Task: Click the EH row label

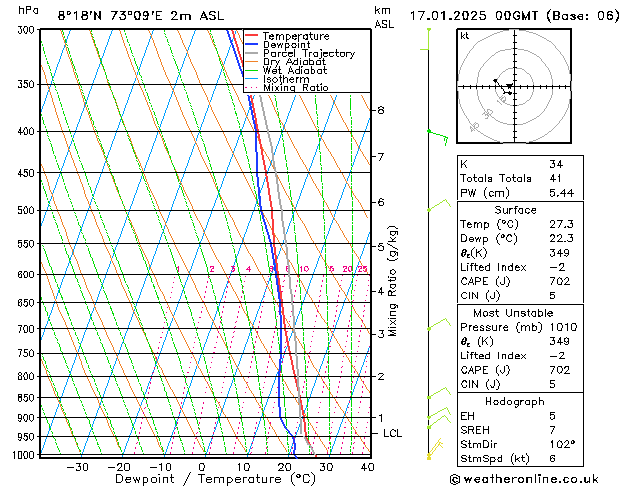Action: click(467, 416)
